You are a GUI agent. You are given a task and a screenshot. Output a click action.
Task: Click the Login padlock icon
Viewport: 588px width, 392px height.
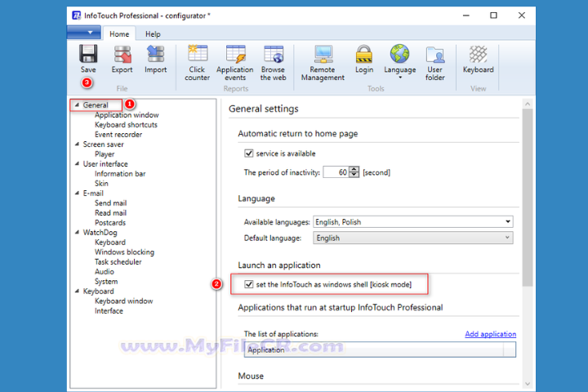363,54
